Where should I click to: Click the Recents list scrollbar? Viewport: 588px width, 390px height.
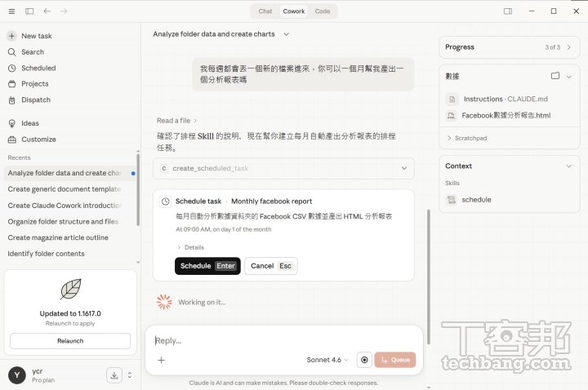click(138, 189)
